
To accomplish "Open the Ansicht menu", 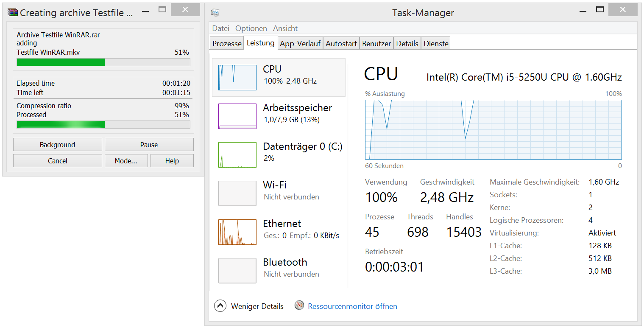I will [285, 28].
